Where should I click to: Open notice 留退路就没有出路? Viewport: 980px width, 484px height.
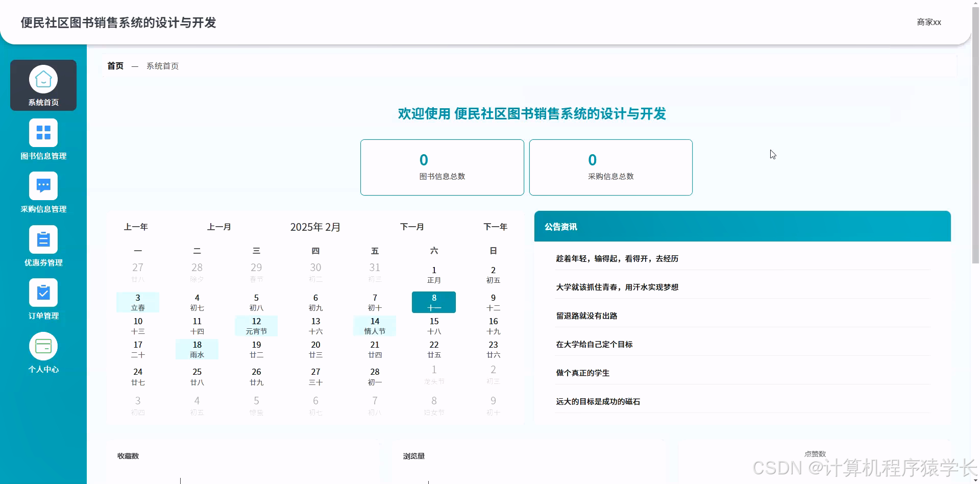pos(586,316)
